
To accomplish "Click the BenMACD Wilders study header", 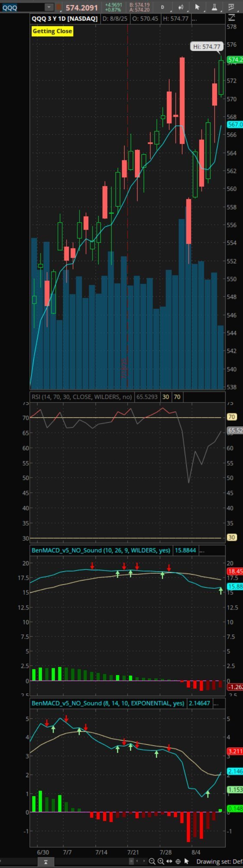I will click(x=101, y=550).
